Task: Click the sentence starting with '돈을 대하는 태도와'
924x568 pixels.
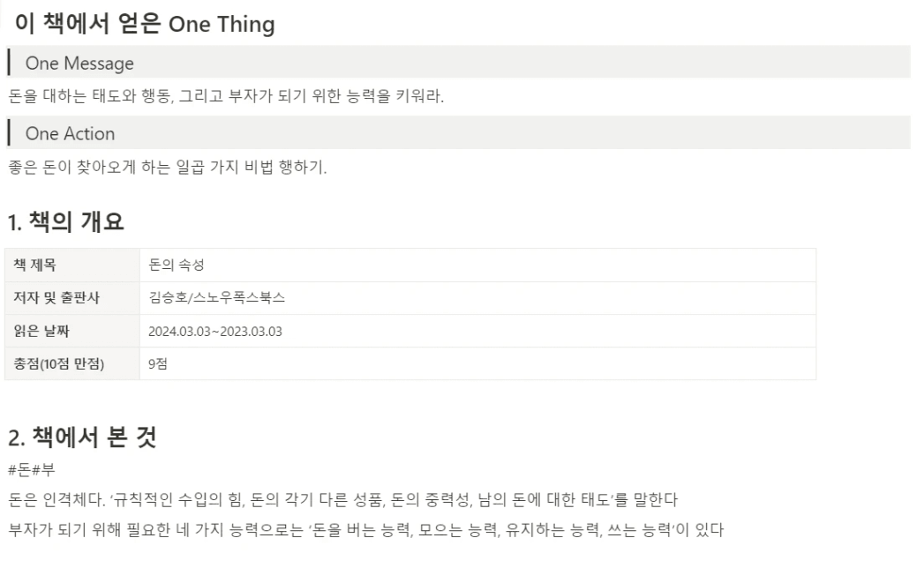Action: (226, 95)
